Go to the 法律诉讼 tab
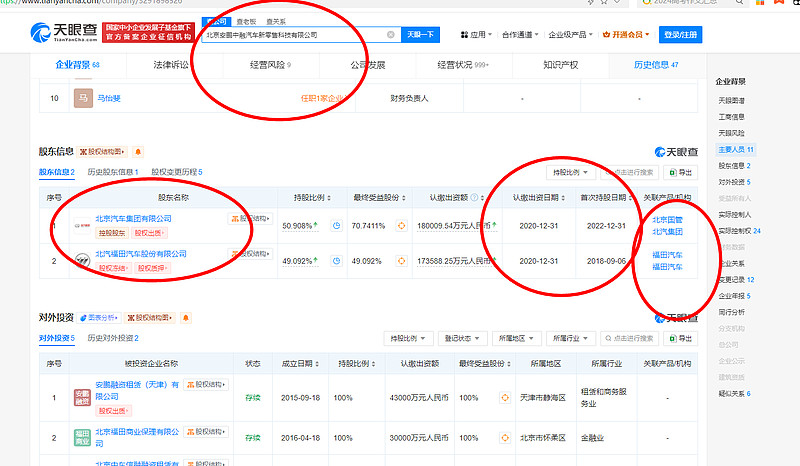This screenshot has width=800, height=466. coord(171,65)
